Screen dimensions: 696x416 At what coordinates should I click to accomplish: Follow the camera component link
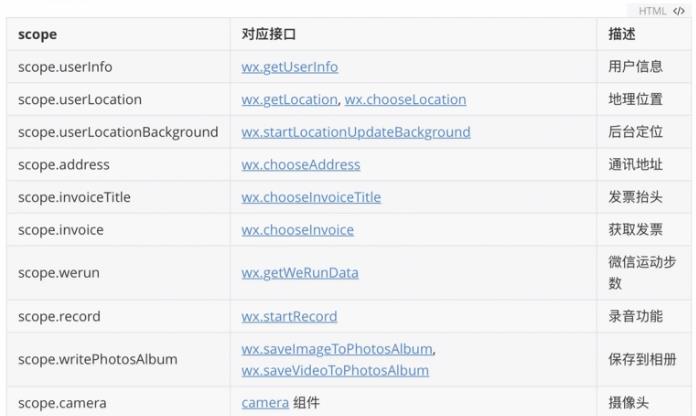264,404
